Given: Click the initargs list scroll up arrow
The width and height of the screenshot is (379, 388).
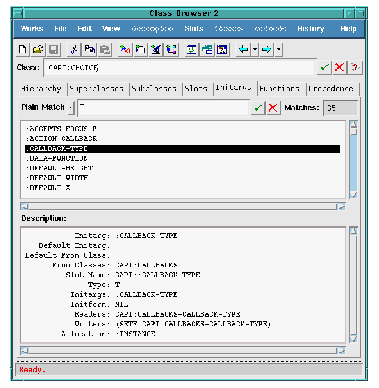Looking at the screenshot, I should (x=354, y=124).
